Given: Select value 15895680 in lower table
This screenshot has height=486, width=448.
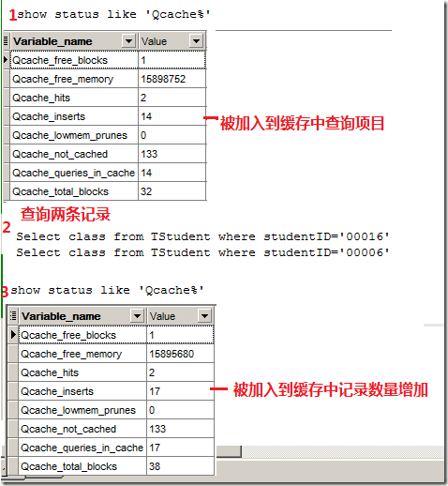Looking at the screenshot, I should pyautogui.click(x=181, y=354).
